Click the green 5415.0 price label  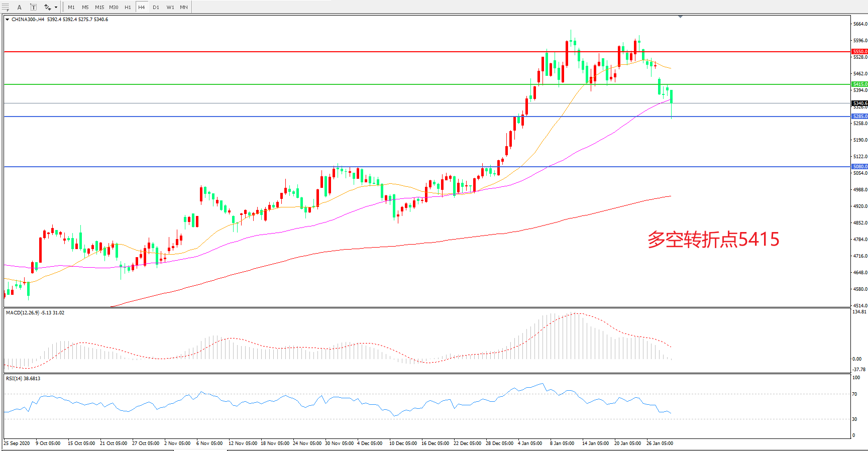coord(859,84)
